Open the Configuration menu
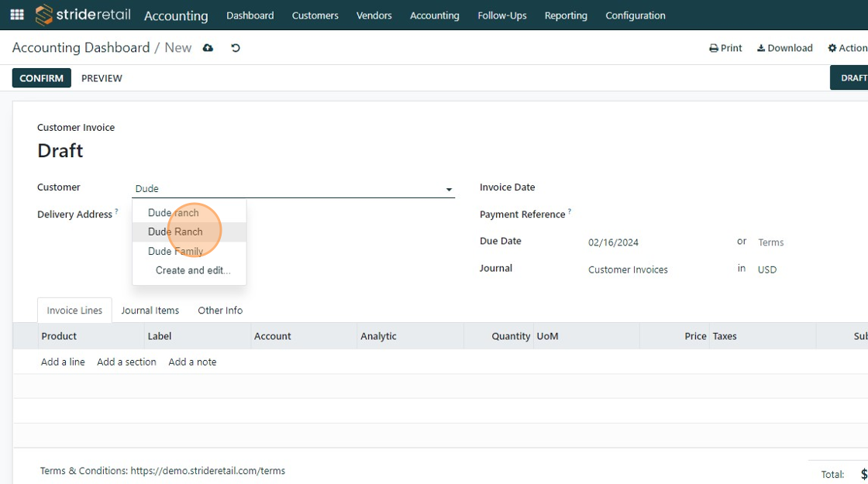 (635, 15)
